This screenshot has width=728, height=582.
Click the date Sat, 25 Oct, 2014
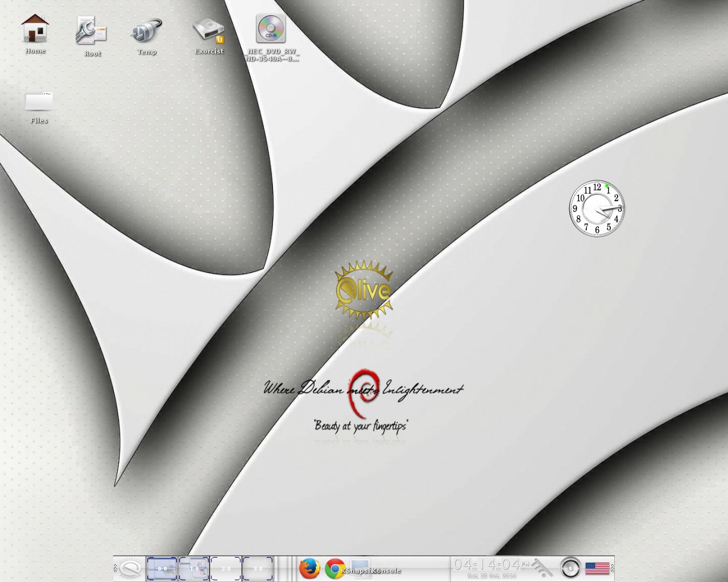pos(491,576)
